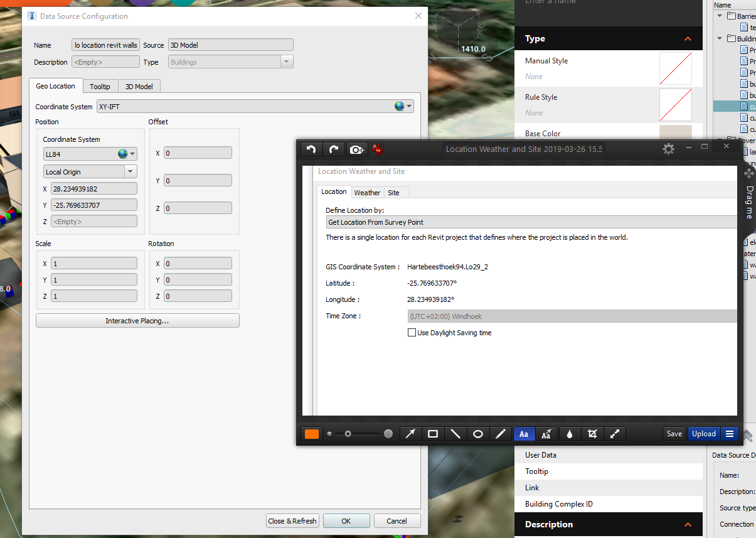Click the red splat icon in the editor toolbar
756x538 pixels.
378,149
